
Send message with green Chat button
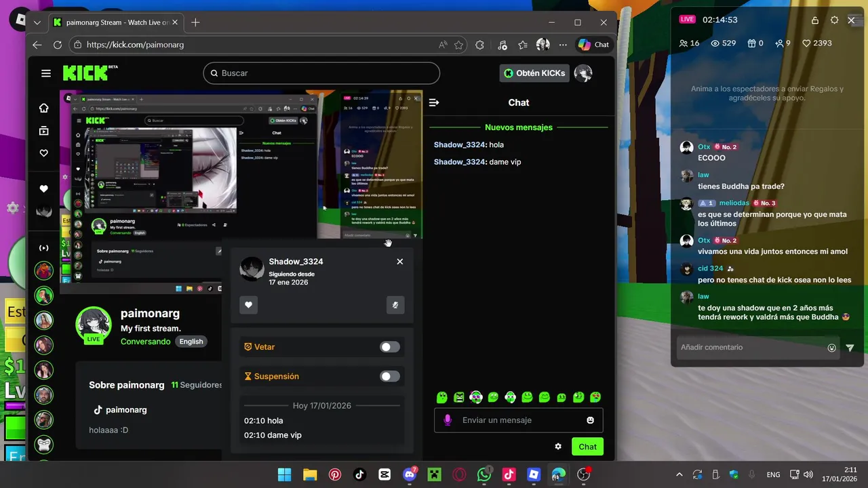coord(587,447)
